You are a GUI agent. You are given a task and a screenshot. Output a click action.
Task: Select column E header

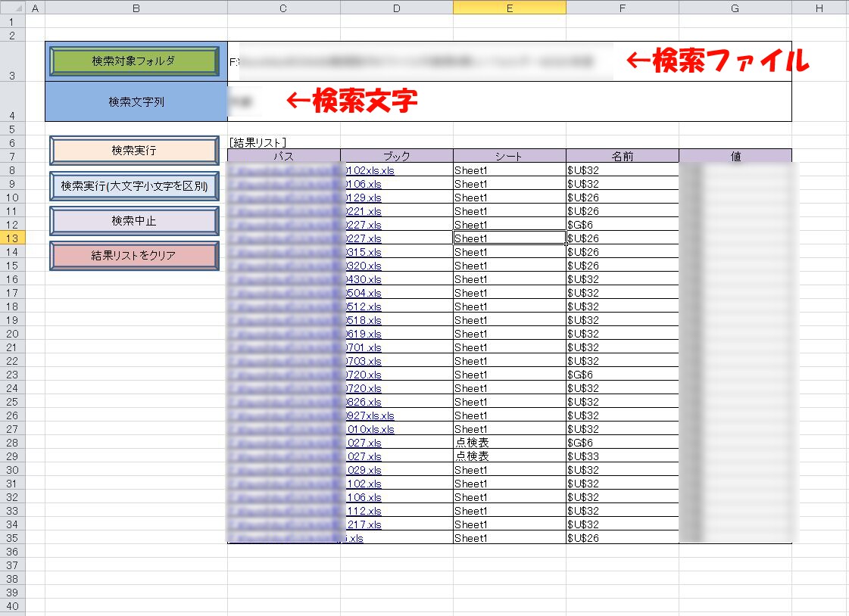tap(510, 8)
